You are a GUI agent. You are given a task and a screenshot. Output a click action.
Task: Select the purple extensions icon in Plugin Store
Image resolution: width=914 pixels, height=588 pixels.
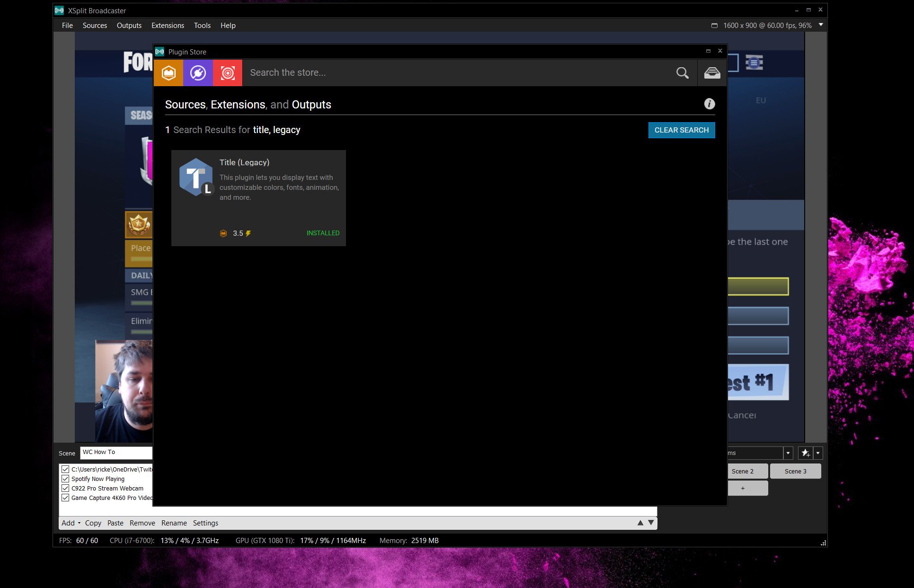coord(198,72)
